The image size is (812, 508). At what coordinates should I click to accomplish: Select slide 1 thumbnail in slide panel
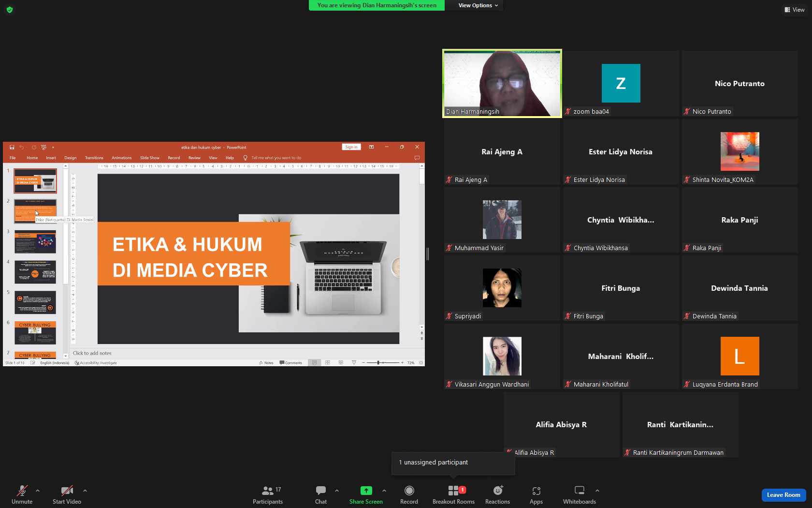(x=35, y=181)
